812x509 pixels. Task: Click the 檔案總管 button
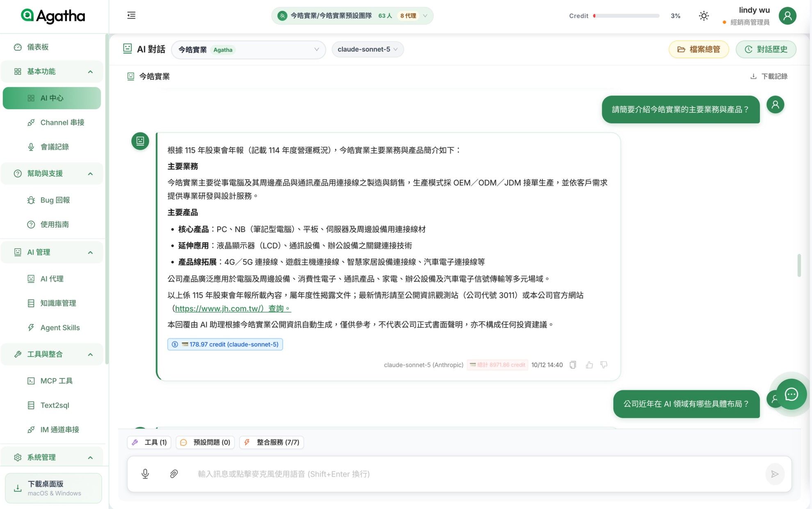[699, 49]
